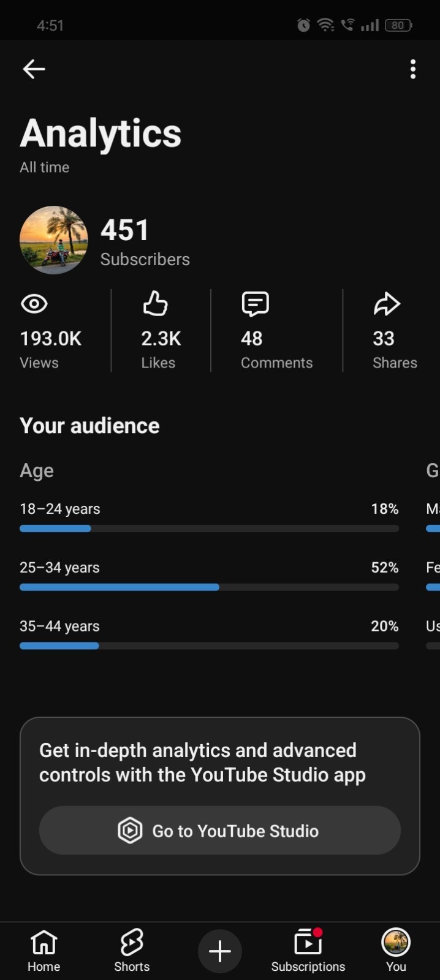Screen dimensions: 440x980
Task: Open the Subscriptions tab
Action: click(308, 951)
